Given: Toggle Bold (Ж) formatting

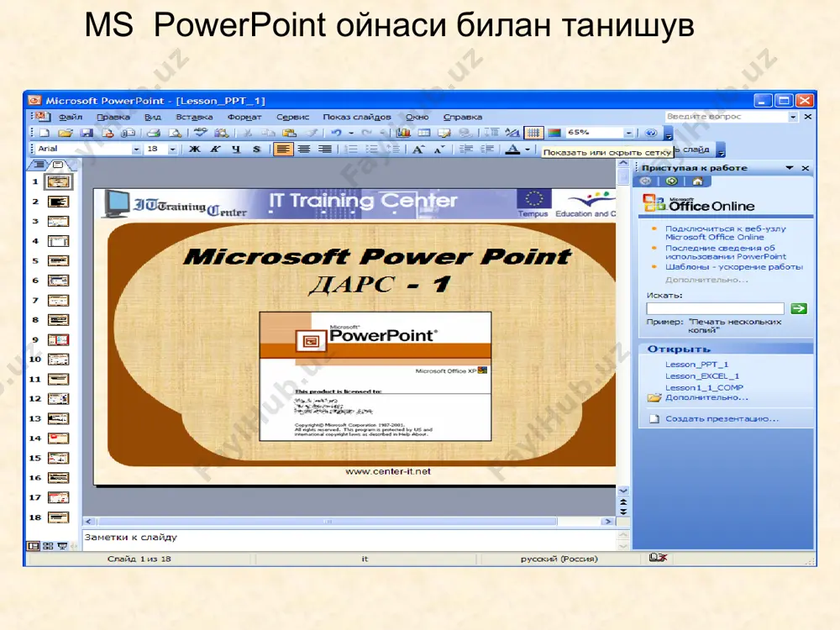Looking at the screenshot, I should point(195,149).
